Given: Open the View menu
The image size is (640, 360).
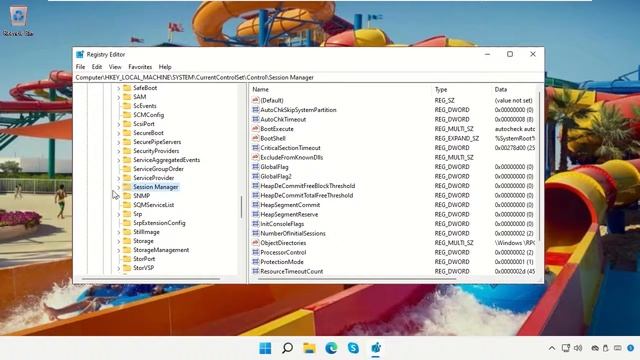Looking at the screenshot, I should 115,67.
